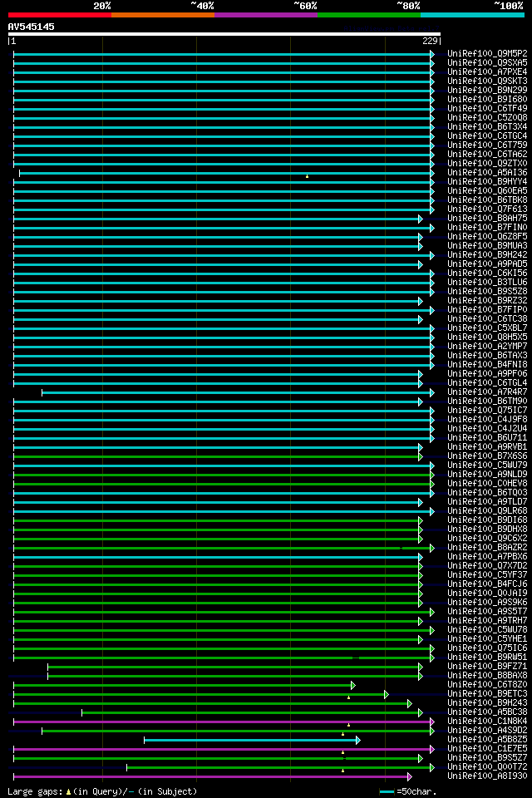Select the green A5BC38 alignment bar

(252, 713)
